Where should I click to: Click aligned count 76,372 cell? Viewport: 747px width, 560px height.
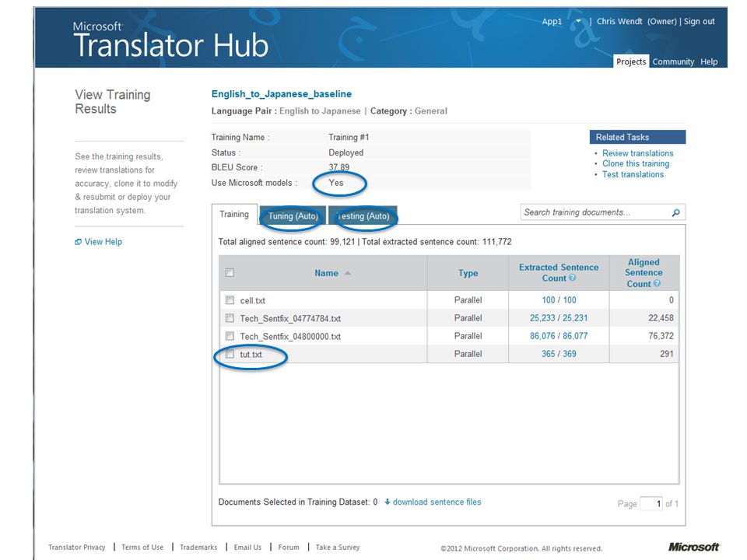(661, 336)
